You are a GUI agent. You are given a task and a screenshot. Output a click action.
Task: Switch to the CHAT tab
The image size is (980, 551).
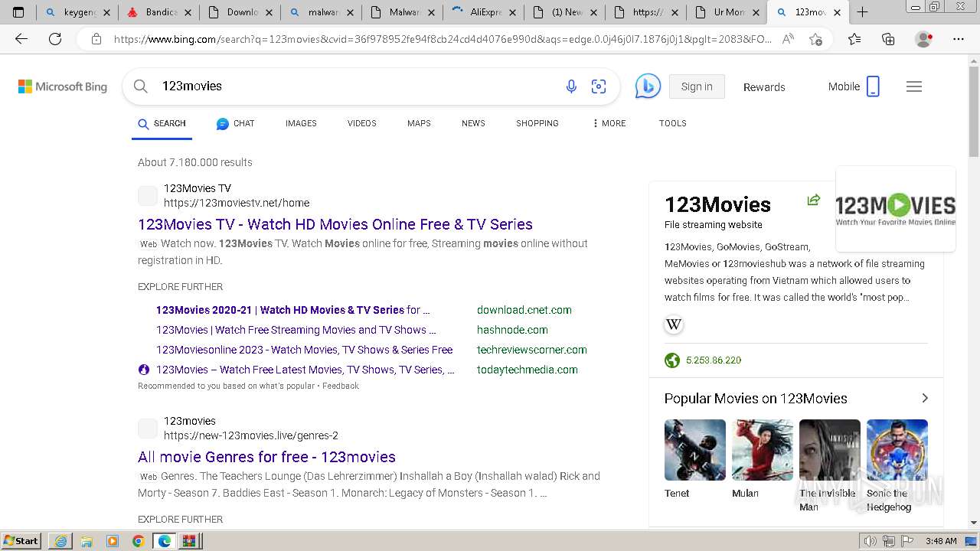pos(235,123)
